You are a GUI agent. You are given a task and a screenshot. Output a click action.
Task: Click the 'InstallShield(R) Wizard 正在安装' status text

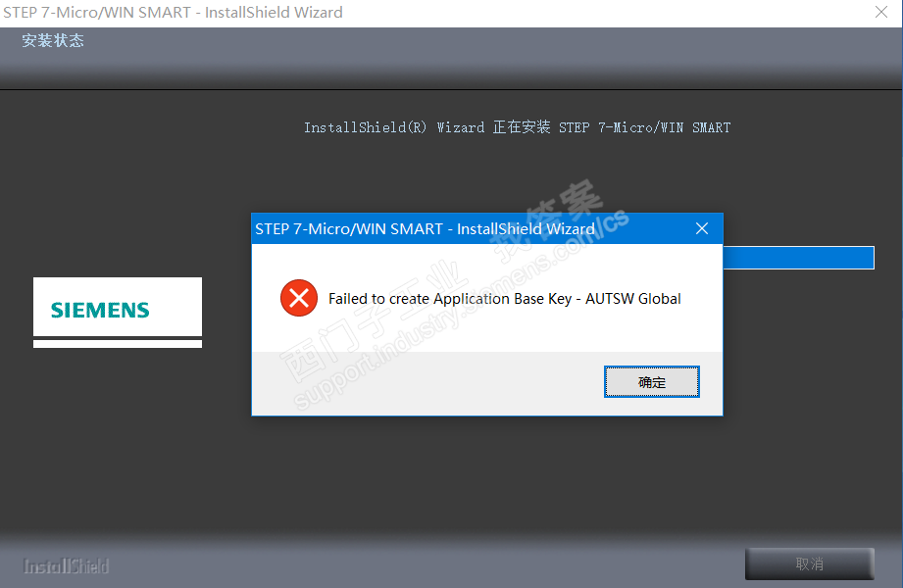point(426,127)
